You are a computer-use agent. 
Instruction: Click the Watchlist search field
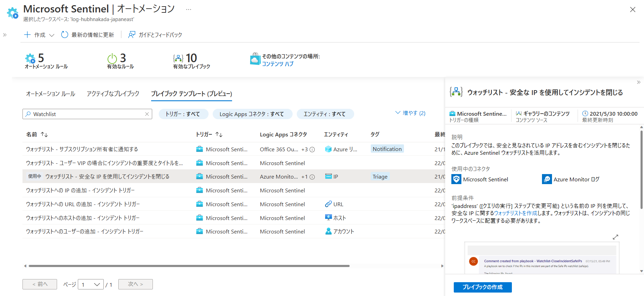point(87,114)
